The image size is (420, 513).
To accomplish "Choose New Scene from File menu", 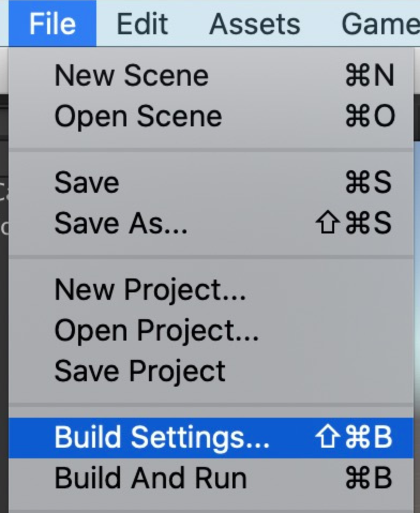I will 131,76.
